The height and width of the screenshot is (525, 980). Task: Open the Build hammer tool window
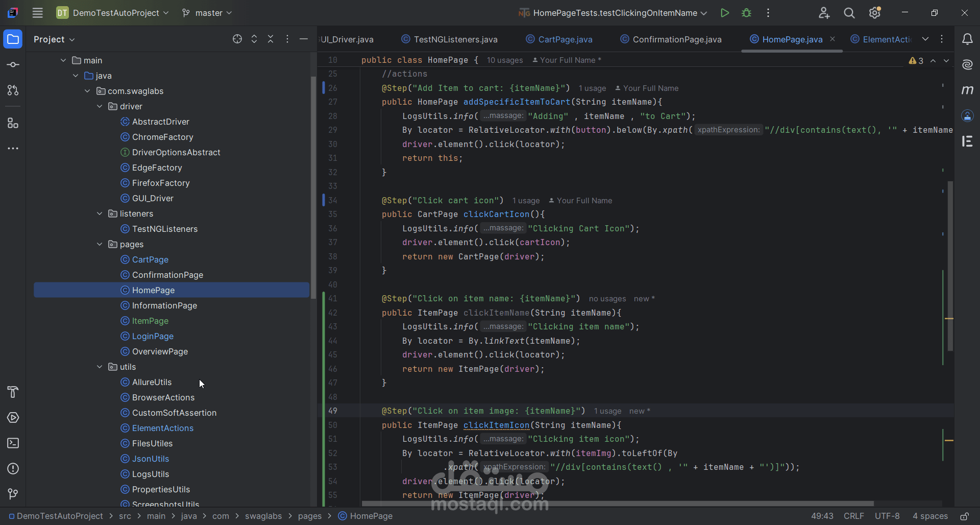pos(13,392)
